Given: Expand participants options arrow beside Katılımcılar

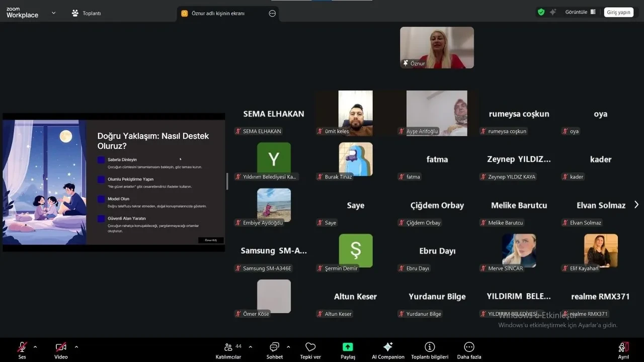Looking at the screenshot, I should [x=251, y=347].
